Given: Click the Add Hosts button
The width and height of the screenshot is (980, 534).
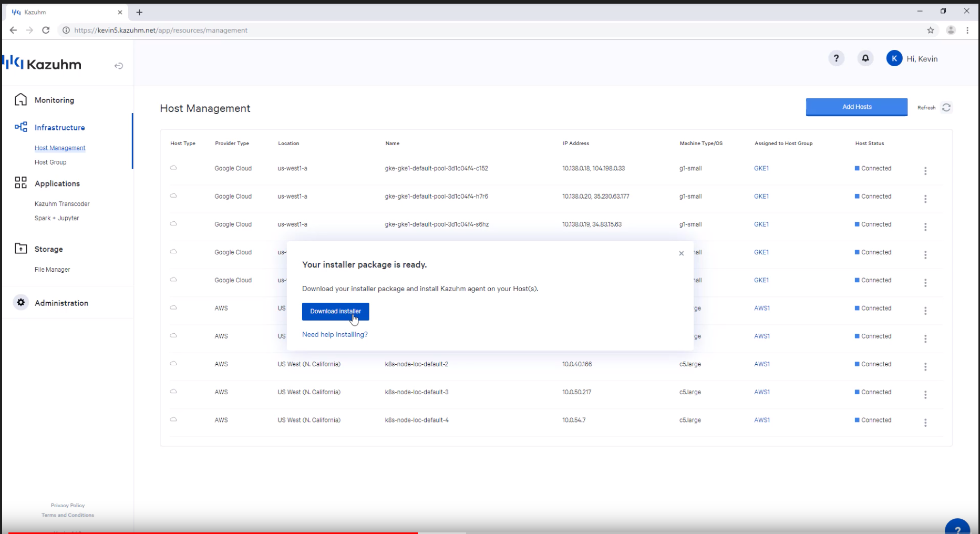Looking at the screenshot, I should tap(857, 107).
